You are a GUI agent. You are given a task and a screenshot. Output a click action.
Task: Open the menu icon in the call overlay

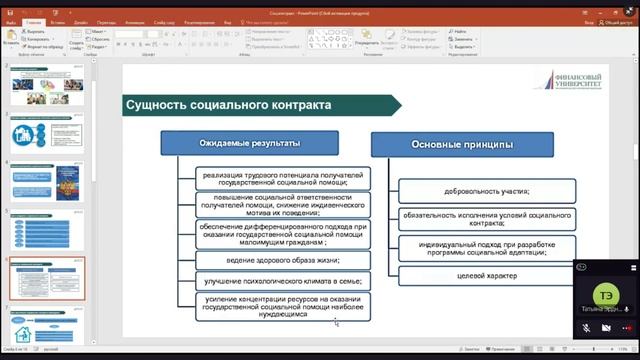click(633, 268)
